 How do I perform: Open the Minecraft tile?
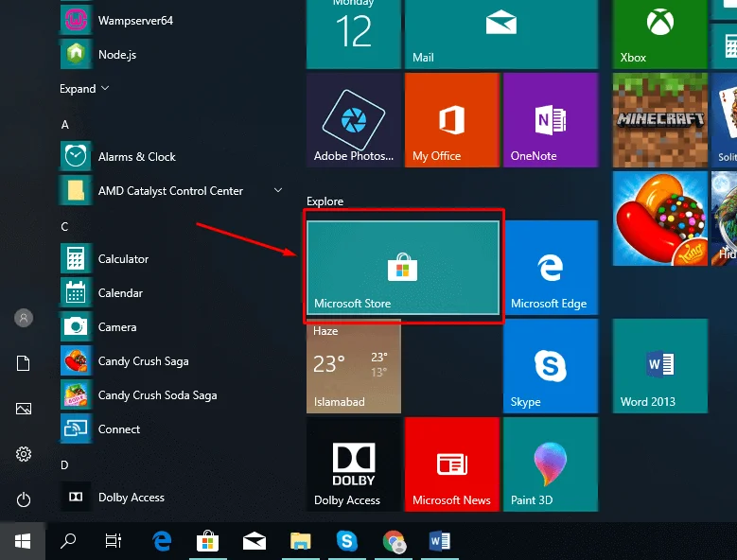pyautogui.click(x=660, y=120)
